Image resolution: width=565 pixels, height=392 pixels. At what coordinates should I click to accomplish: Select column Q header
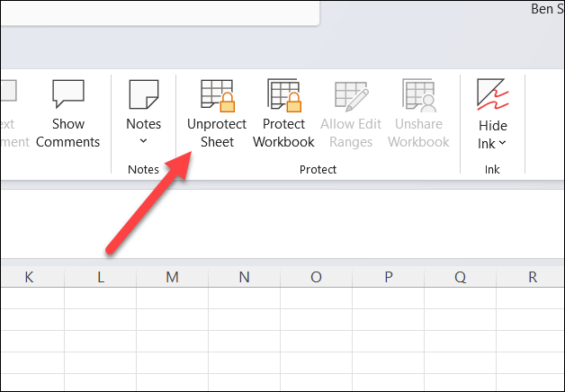[460, 278]
